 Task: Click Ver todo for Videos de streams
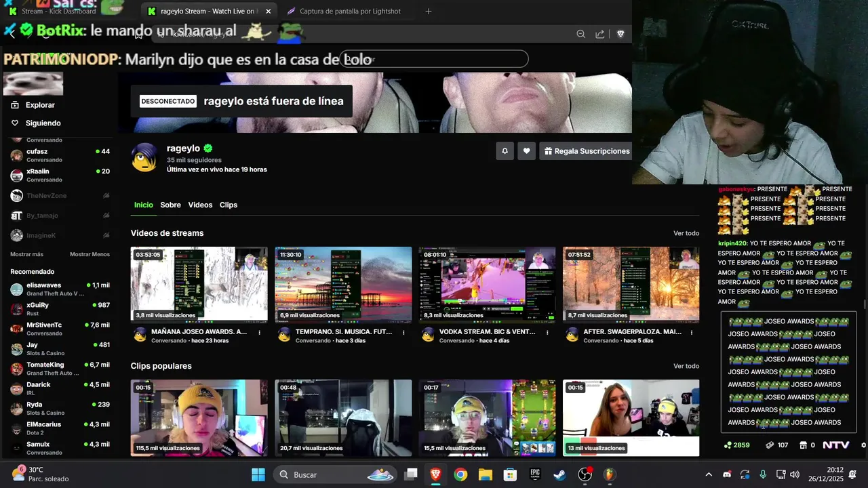686,233
